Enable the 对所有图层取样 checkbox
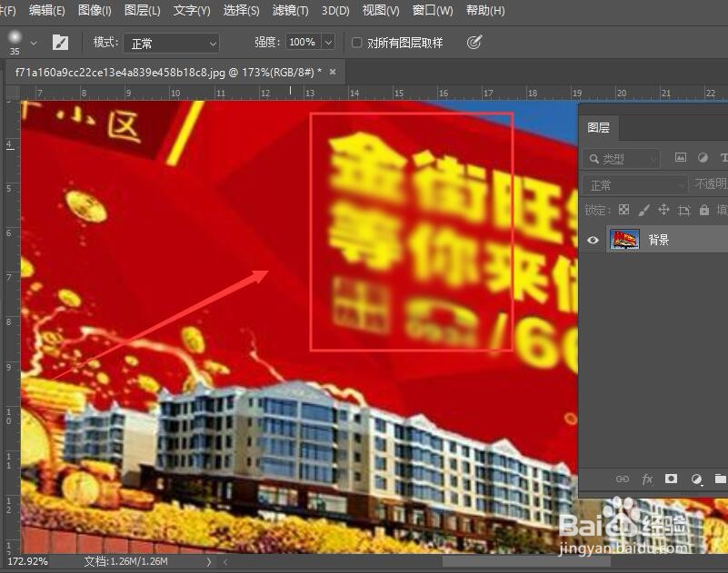 [356, 42]
